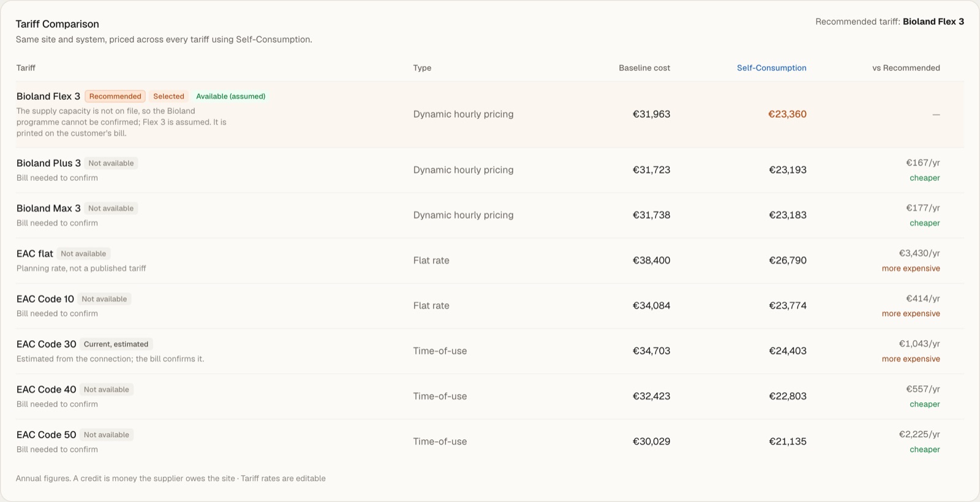This screenshot has width=980, height=502.
Task: Click self-consumption value €21,135
Action: 787,442
